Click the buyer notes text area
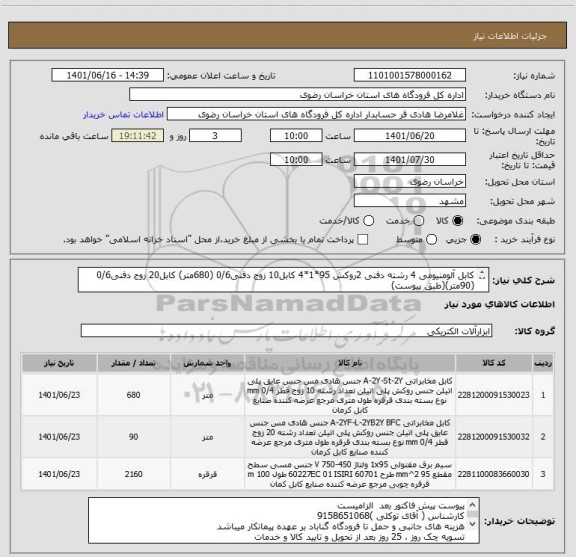 click(x=283, y=521)
